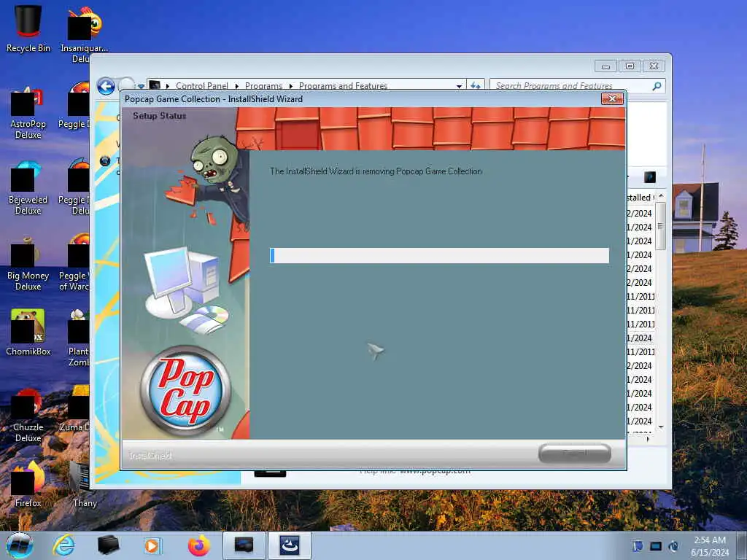Open the Bejeweled Deluxe desktop icon

click(x=28, y=189)
